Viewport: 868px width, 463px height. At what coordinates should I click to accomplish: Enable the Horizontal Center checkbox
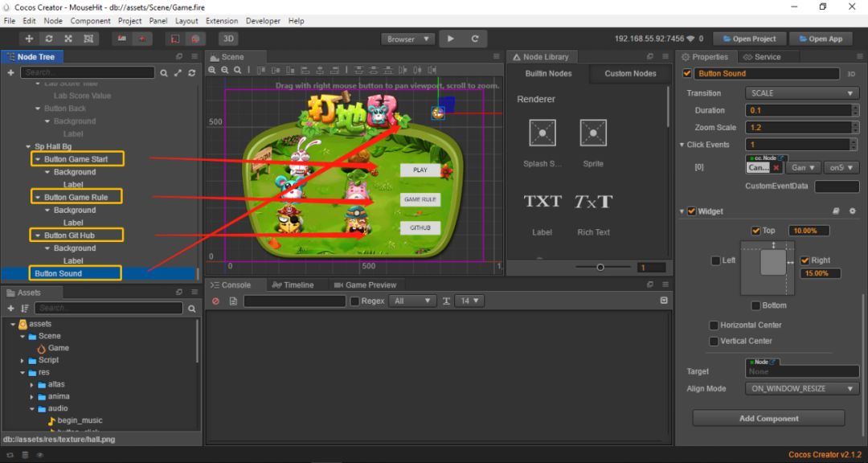tap(714, 326)
